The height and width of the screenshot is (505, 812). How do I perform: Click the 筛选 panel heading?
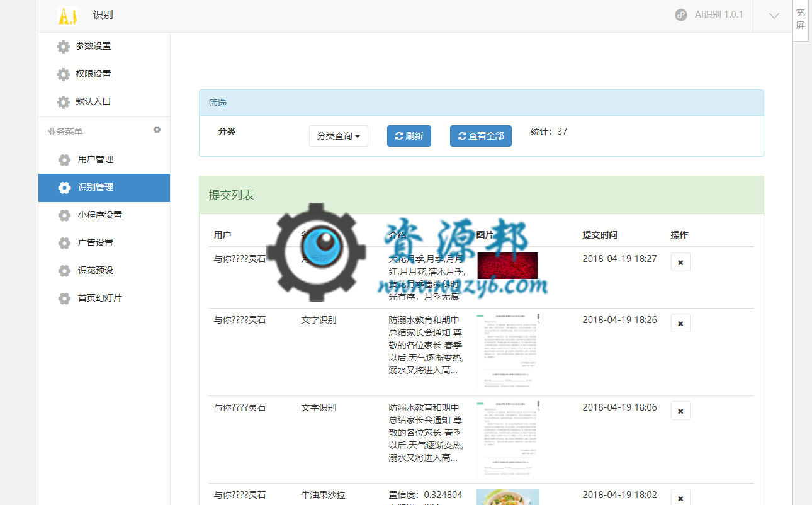[x=217, y=103]
